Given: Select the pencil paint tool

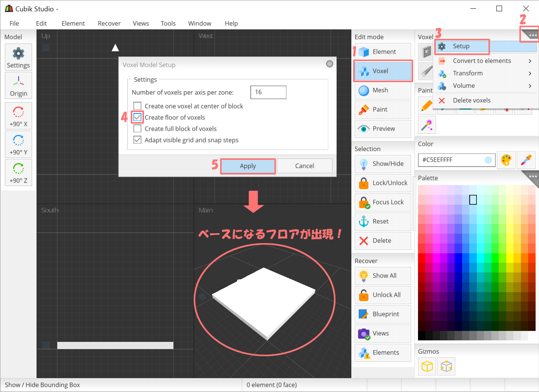Looking at the screenshot, I should pyautogui.click(x=427, y=106).
